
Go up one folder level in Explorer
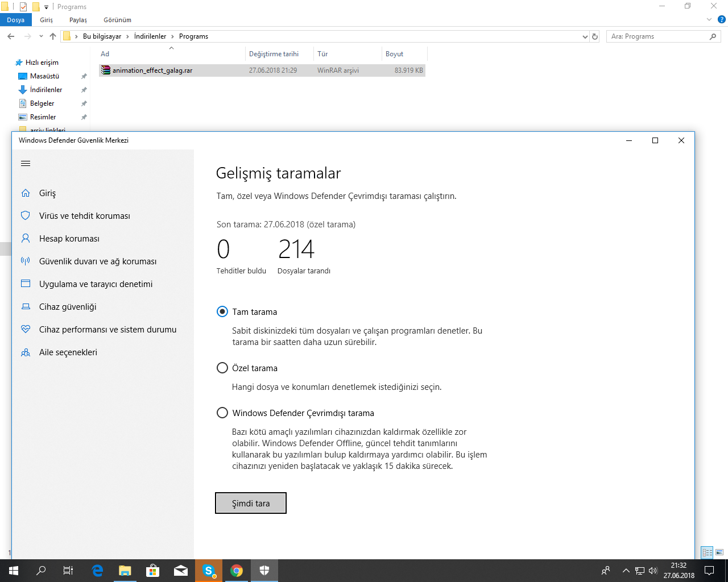(53, 36)
